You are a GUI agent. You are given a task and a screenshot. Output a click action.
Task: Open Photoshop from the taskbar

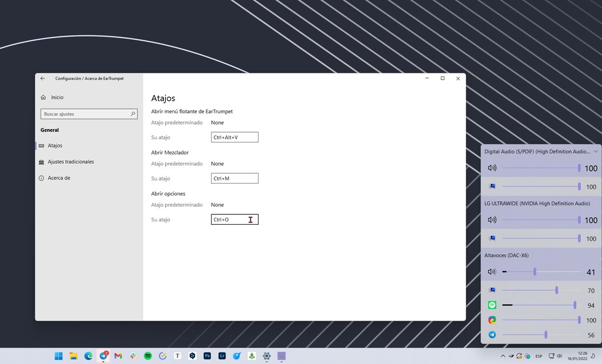[207, 355]
